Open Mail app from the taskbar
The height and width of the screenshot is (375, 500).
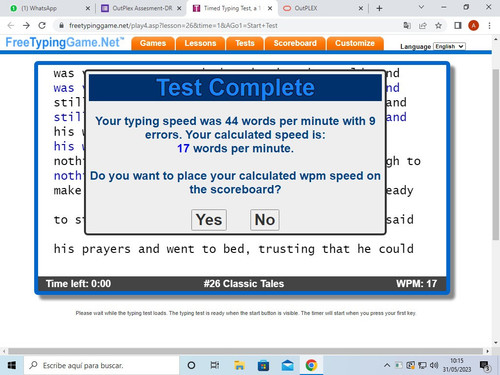pyautogui.click(x=287, y=366)
